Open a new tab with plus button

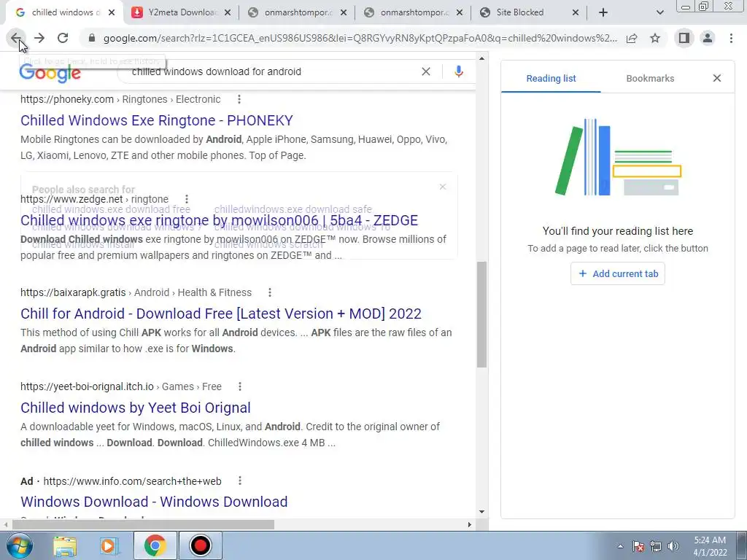tap(603, 12)
